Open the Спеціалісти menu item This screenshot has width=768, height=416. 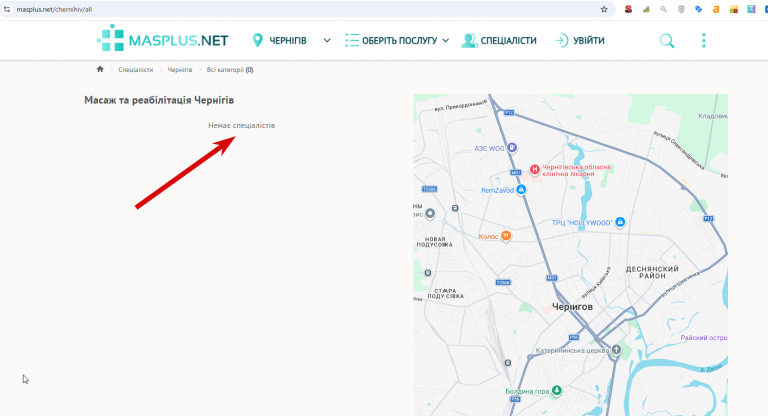pyautogui.click(x=499, y=41)
